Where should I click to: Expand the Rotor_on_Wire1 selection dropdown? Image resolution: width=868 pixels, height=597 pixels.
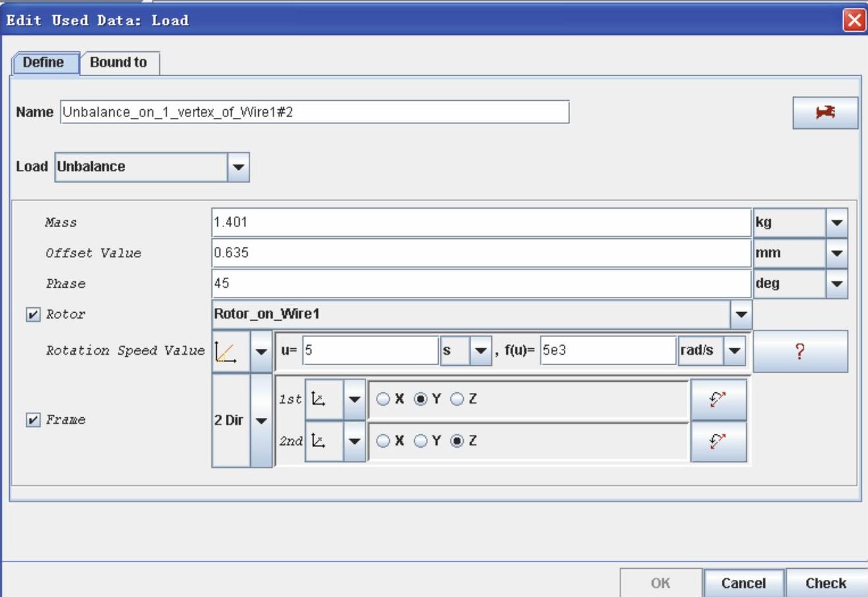click(x=741, y=315)
